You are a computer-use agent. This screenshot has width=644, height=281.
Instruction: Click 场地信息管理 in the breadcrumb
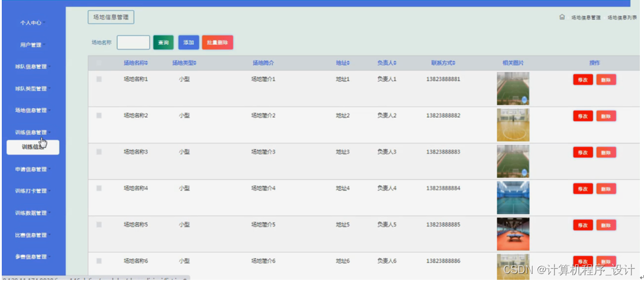[585, 18]
